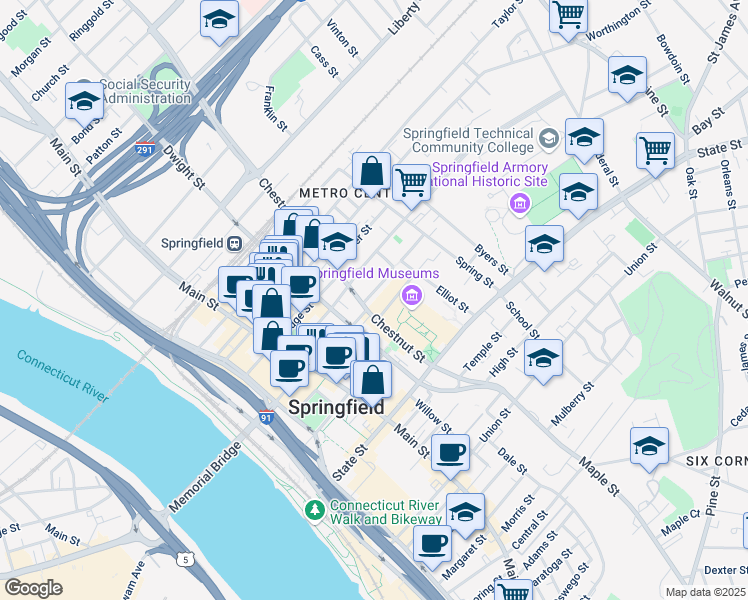Image resolution: width=748 pixels, height=600 pixels.
Task: Click the Springfield station name label
Action: (x=192, y=243)
